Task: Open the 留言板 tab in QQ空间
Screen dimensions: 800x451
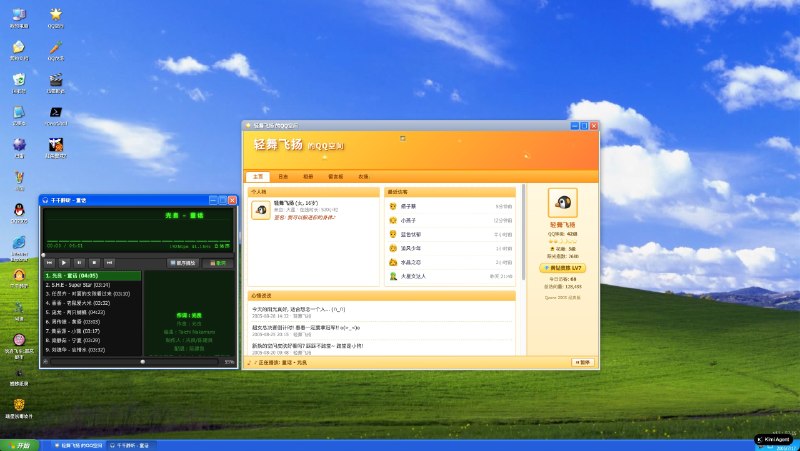Action: coord(335,177)
